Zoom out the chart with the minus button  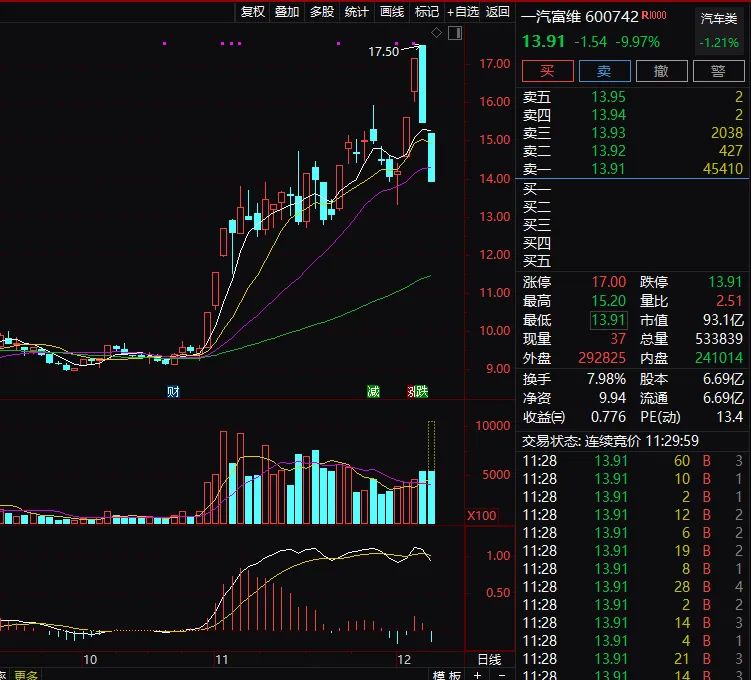[x=501, y=675]
